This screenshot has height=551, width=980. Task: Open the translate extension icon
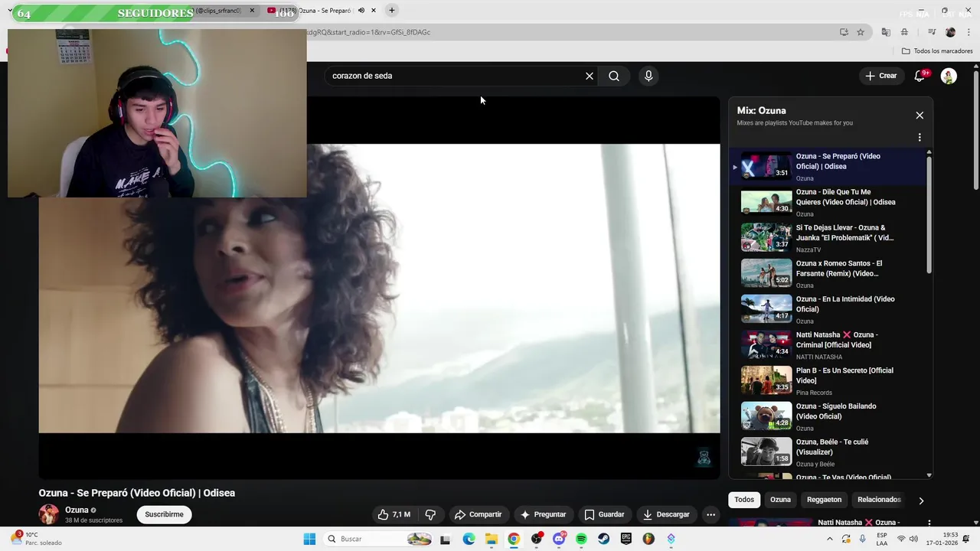[x=886, y=32]
